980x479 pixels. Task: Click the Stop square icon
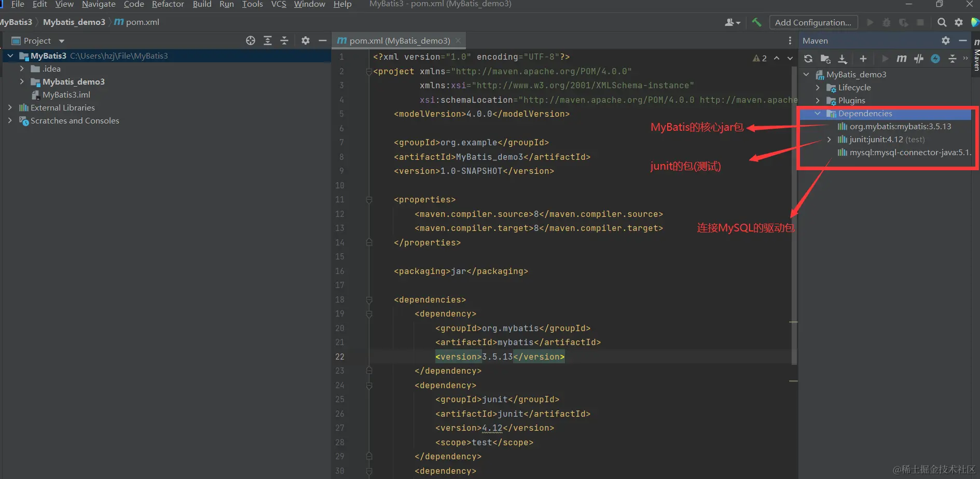(x=920, y=22)
